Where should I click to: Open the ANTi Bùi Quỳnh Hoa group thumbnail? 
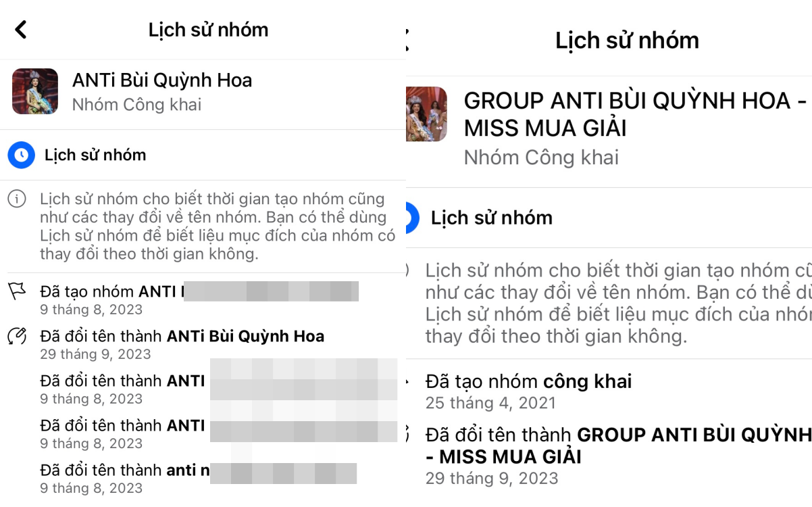tap(35, 91)
